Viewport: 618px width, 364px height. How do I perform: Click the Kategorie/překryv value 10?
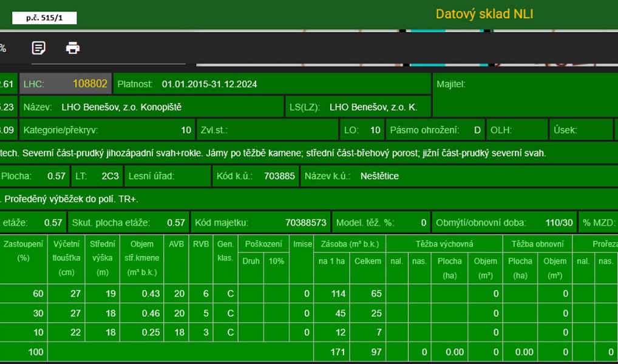(186, 130)
